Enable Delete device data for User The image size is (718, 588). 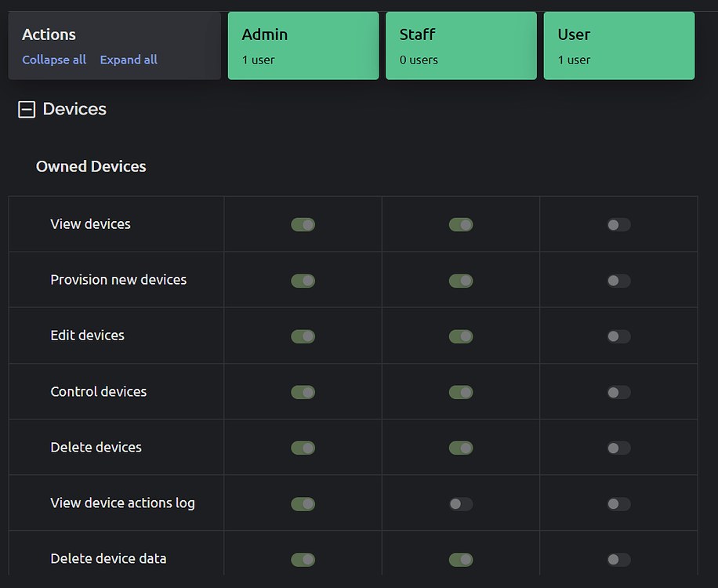coord(618,559)
